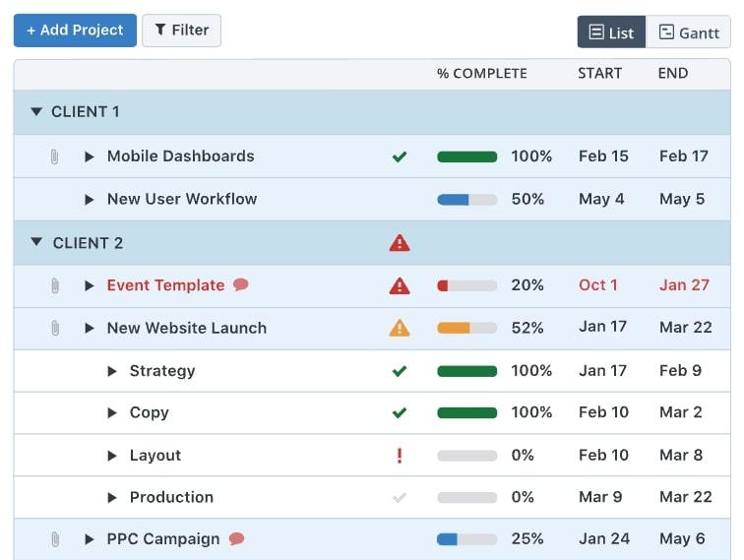The height and width of the screenshot is (560, 744).
Task: Click the red exclamation mark on Layout row
Action: (399, 456)
